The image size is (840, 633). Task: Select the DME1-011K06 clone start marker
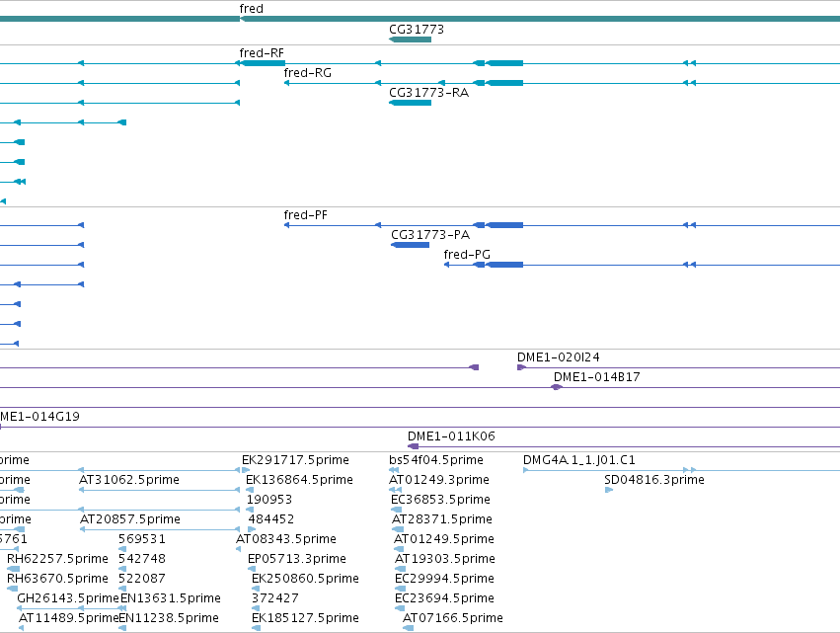(413, 446)
